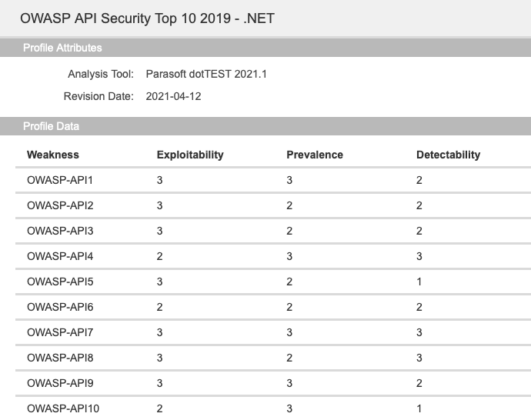
Task: Click the OWASP-API7 row label
Action: (60, 332)
